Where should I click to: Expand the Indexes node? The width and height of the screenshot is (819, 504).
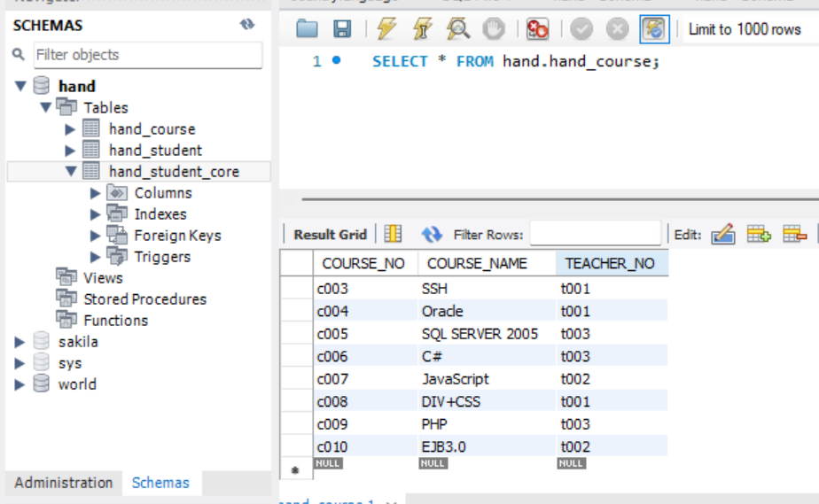(95, 214)
